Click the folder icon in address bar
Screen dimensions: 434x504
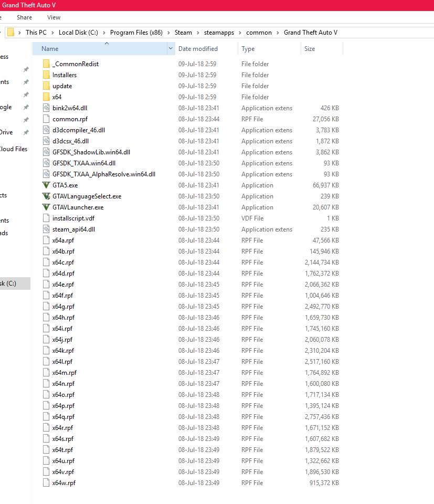tap(10, 33)
